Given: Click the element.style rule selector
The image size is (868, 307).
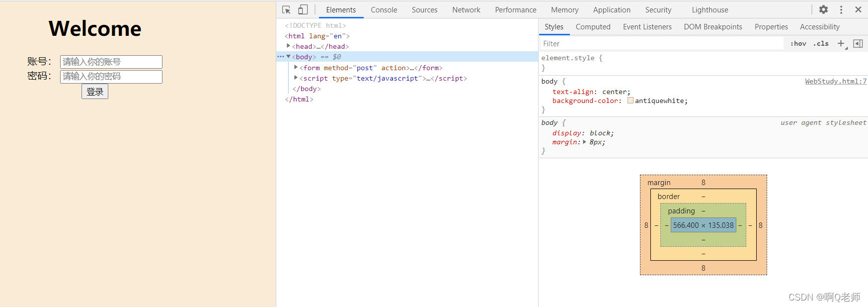Looking at the screenshot, I should (567, 58).
